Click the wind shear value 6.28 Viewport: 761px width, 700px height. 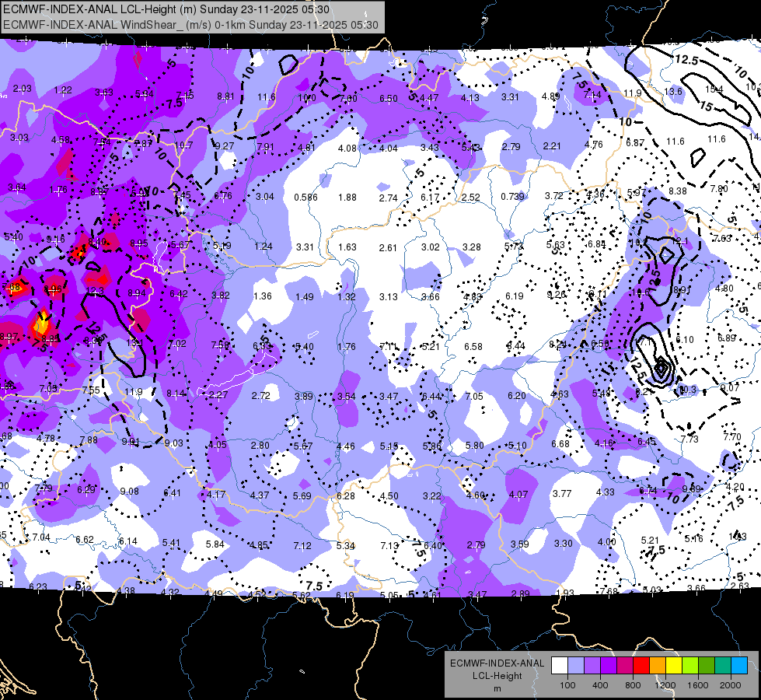[x=345, y=496]
